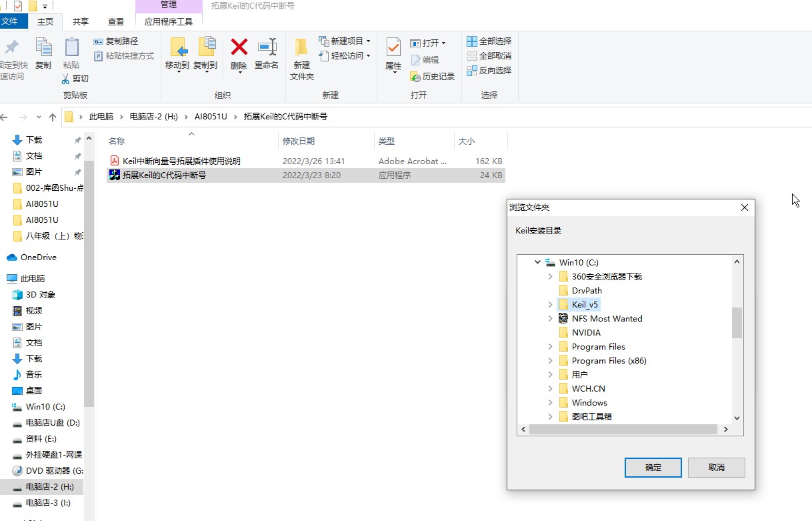812x521 pixels.
Task: Click Invert selection in the ribbon
Action: (489, 71)
